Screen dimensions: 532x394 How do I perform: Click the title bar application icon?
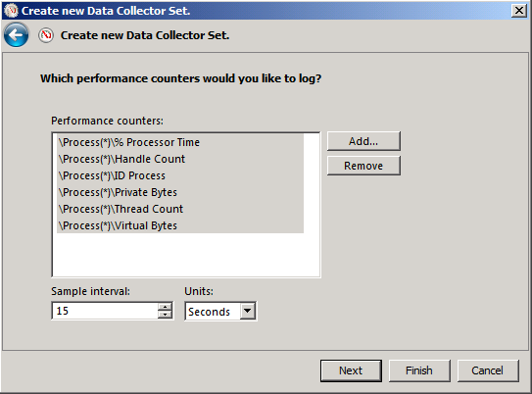point(11,10)
